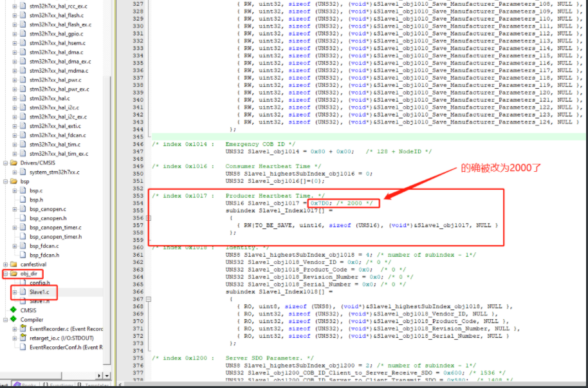Click the project tree vertical scrollbar
The image size is (588, 388).
pyautogui.click(x=107, y=221)
